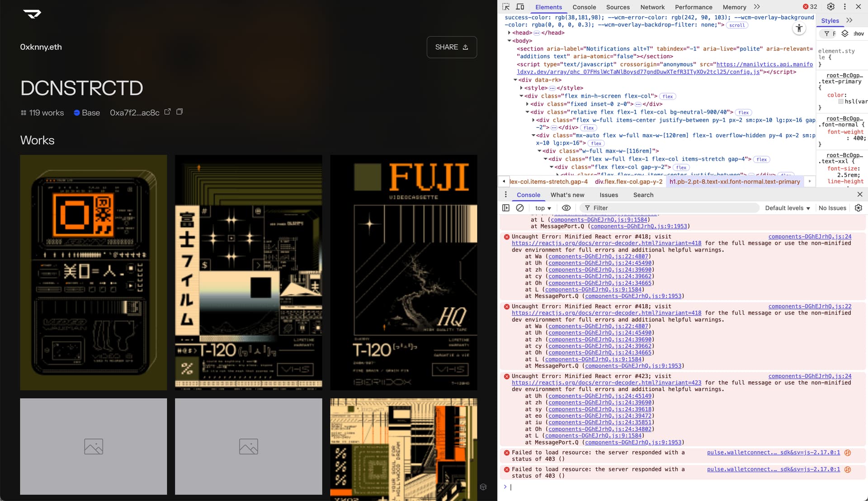Toggle flex badge on items-stretch gap-4 div

[x=762, y=159]
